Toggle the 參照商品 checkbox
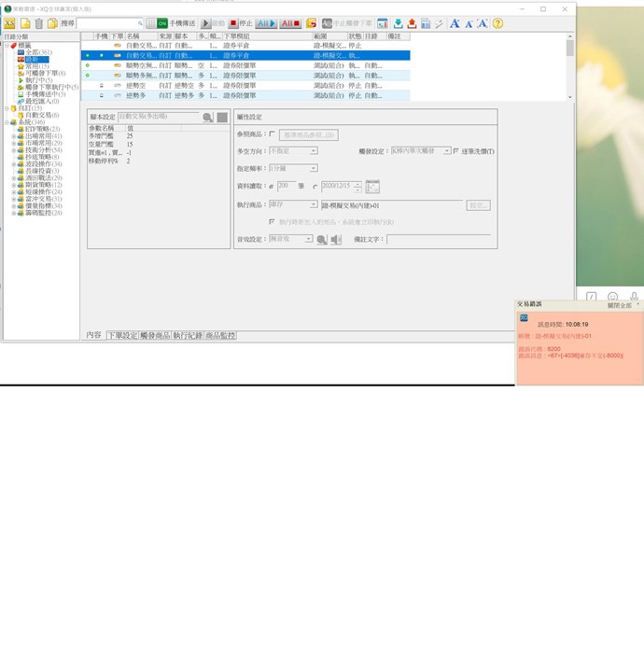 click(x=272, y=134)
